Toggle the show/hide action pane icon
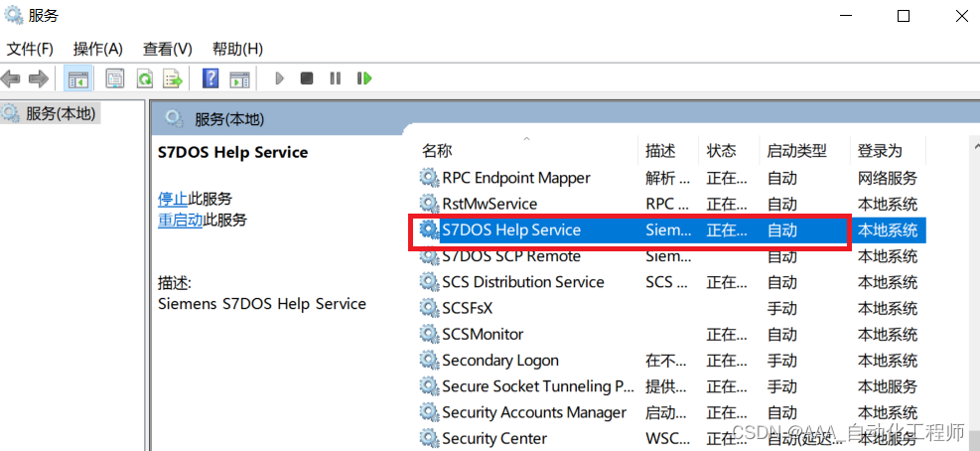 (x=239, y=78)
